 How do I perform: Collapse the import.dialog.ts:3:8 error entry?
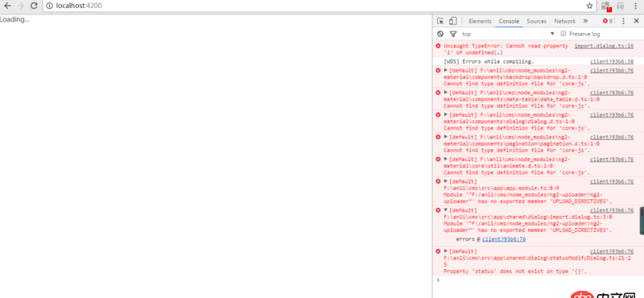(446, 210)
